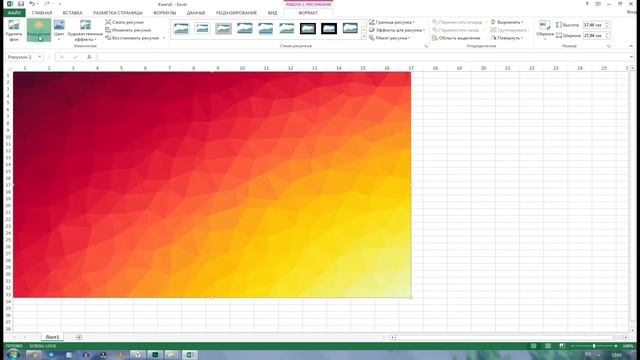This screenshot has height=360, width=640.
Task: Click the Excel icon in taskbar
Action: (x=189, y=355)
